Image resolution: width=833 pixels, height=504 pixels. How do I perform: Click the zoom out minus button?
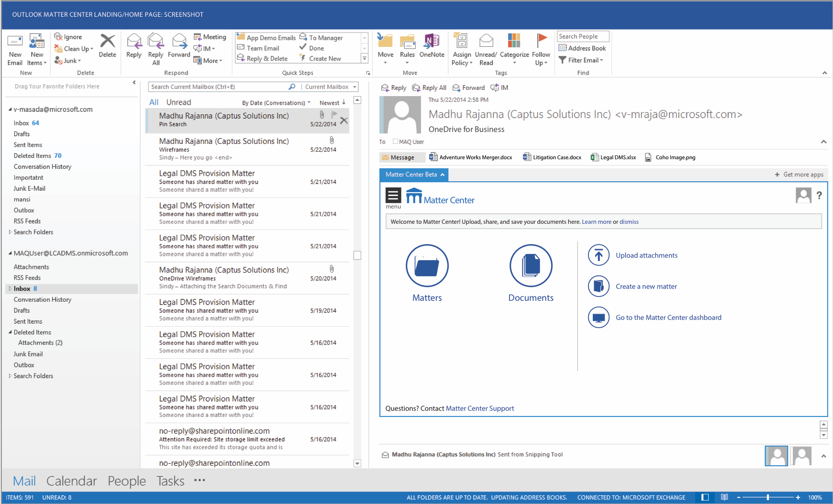739,497
